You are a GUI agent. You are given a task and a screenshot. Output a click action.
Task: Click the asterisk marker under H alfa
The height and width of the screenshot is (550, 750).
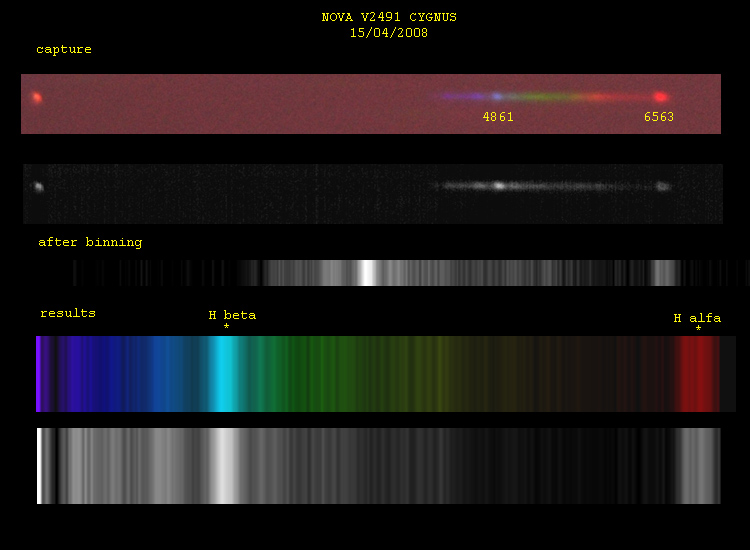[x=698, y=329]
